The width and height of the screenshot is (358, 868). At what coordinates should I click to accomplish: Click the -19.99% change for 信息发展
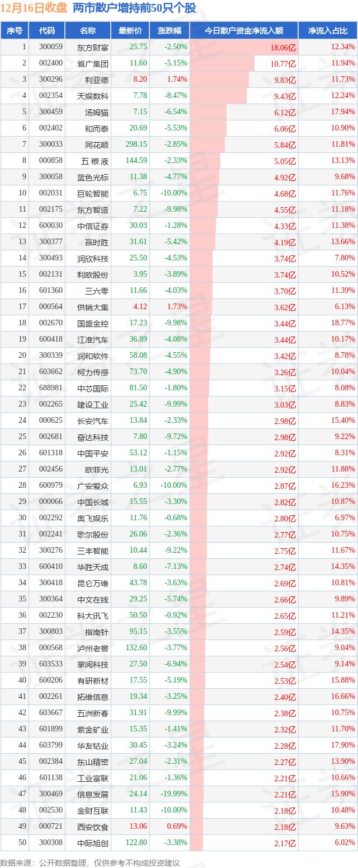point(175,794)
